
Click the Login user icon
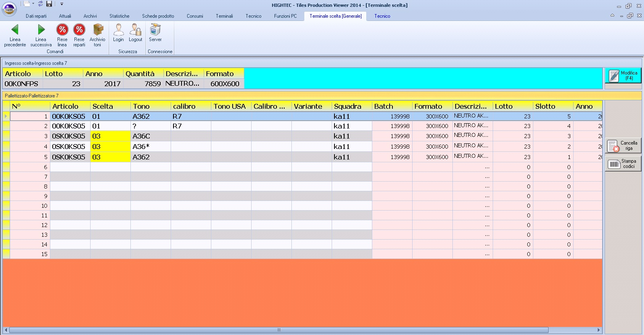118,33
